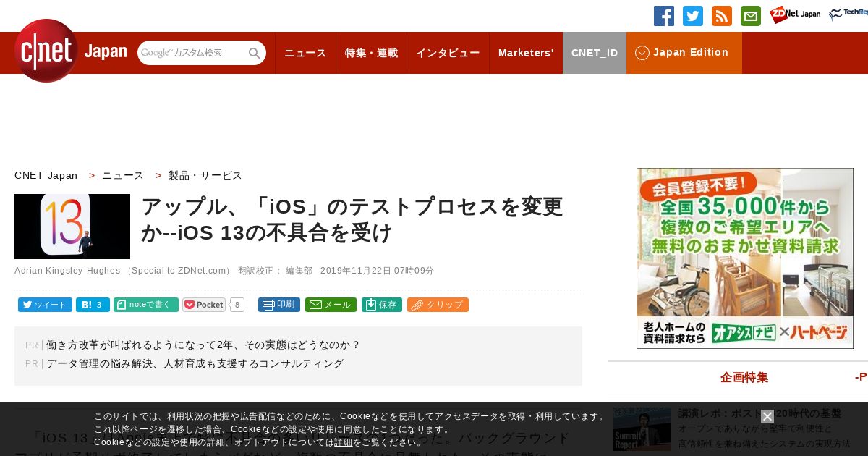Click the ツイート share button
868x456 pixels.
pyautogui.click(x=45, y=305)
